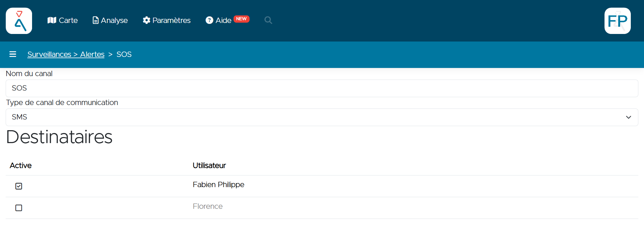Viewport: 644px width, 239px height.
Task: Click the Destinataires heading
Action: [59, 137]
